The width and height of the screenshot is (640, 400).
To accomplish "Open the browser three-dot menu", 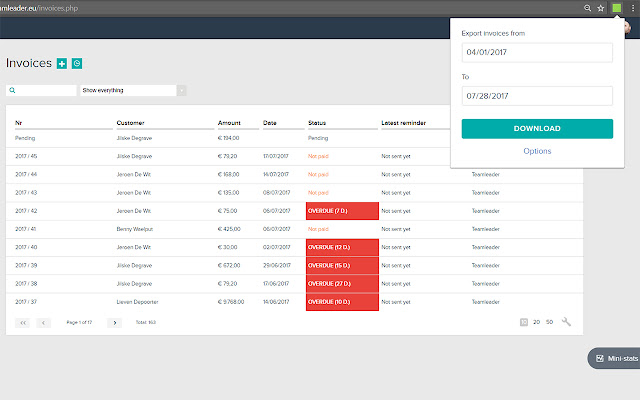I will 633,8.
